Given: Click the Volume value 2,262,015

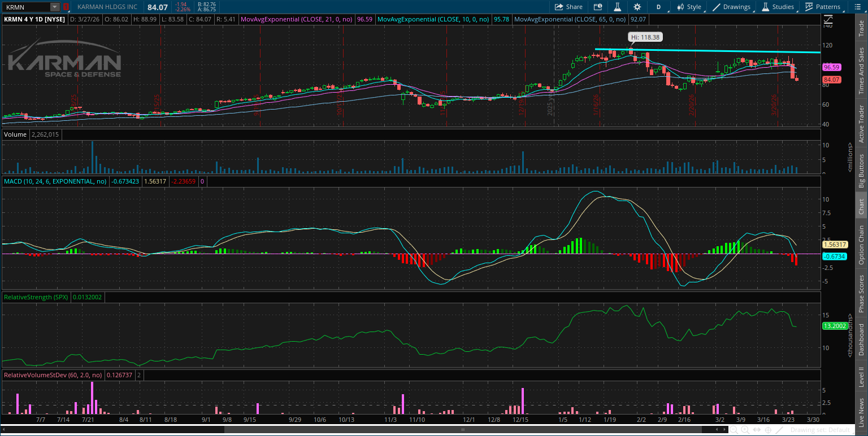Looking at the screenshot, I should coord(44,134).
